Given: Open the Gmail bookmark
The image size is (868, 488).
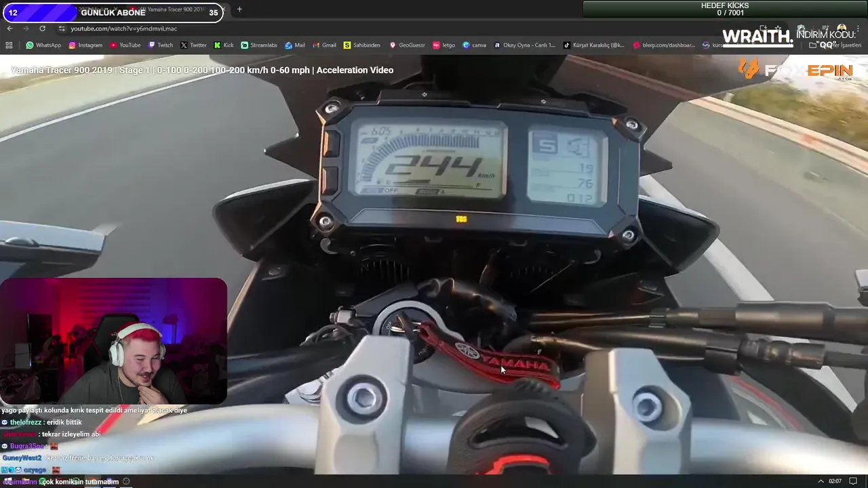Looking at the screenshot, I should [324, 45].
